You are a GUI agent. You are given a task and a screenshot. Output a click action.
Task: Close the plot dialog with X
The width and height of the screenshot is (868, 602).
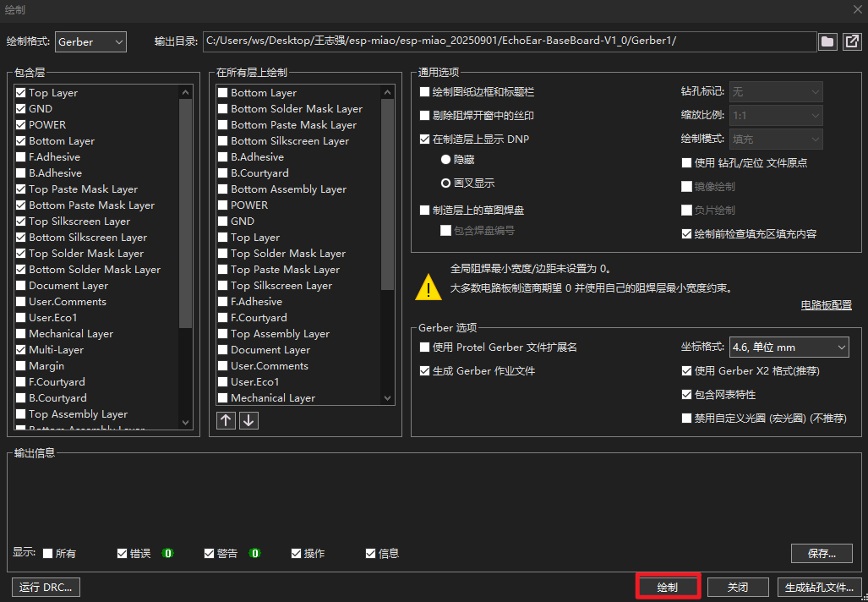coord(857,8)
